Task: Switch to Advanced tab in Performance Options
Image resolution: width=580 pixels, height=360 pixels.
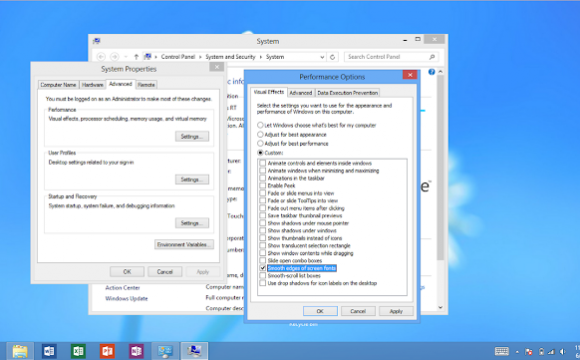Action: point(300,93)
